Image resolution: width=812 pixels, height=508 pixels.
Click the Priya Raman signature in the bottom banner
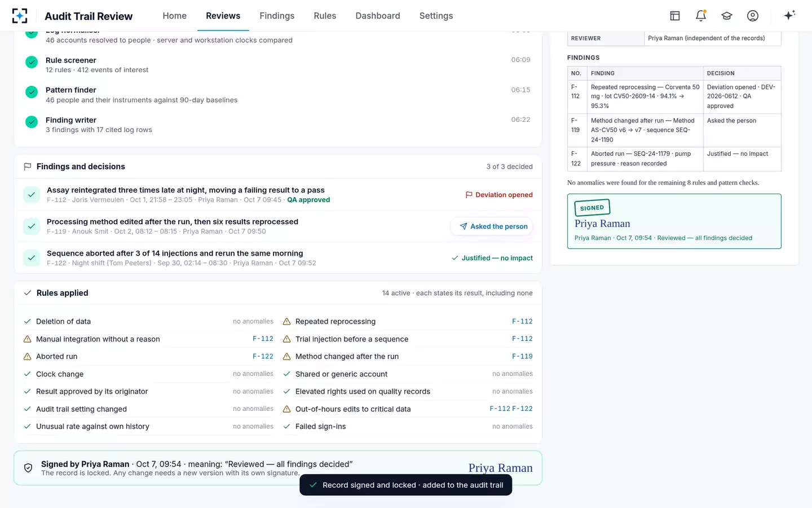click(500, 468)
